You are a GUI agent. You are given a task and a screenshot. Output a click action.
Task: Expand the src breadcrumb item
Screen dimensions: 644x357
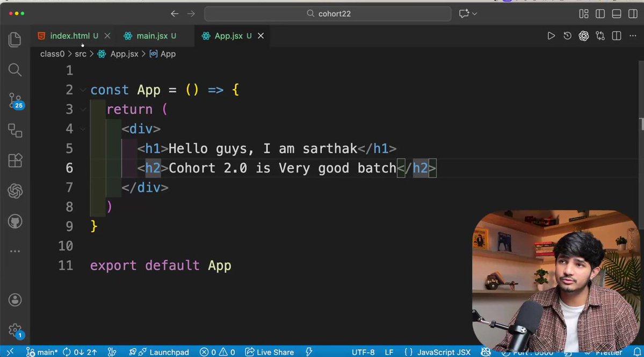[x=81, y=54]
